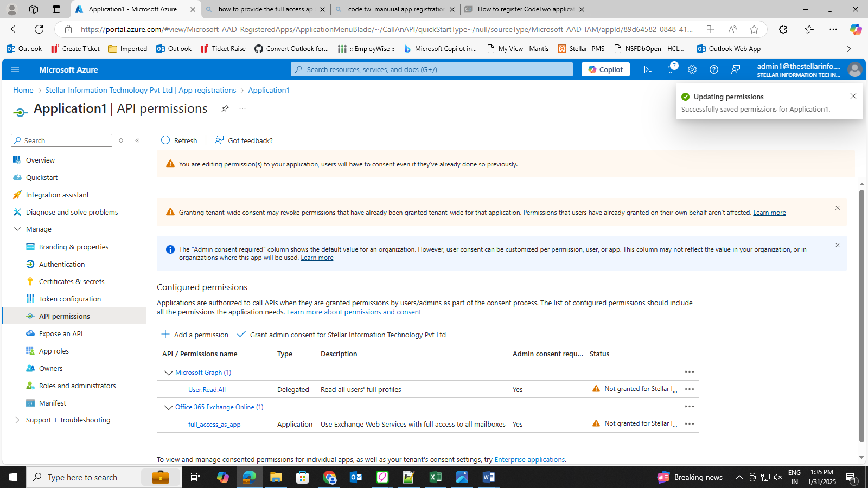Focus the sidebar Search box
This screenshot has height=488, width=868.
[x=61, y=140]
